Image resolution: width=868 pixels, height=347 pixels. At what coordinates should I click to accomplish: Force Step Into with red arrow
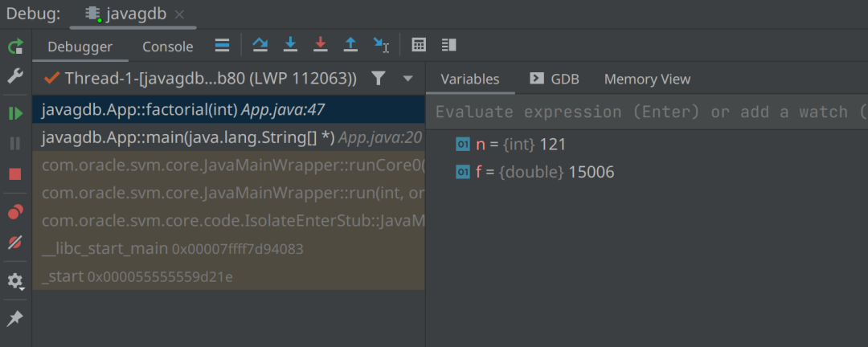[320, 45]
